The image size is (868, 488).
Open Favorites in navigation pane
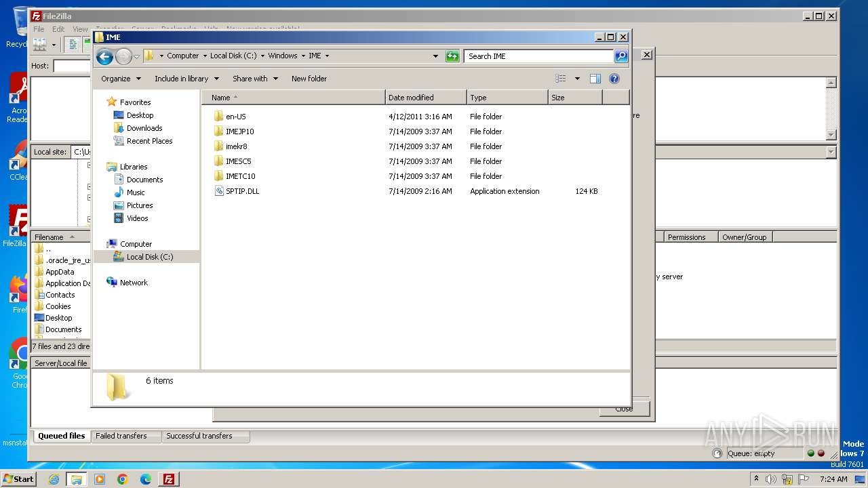click(x=135, y=102)
